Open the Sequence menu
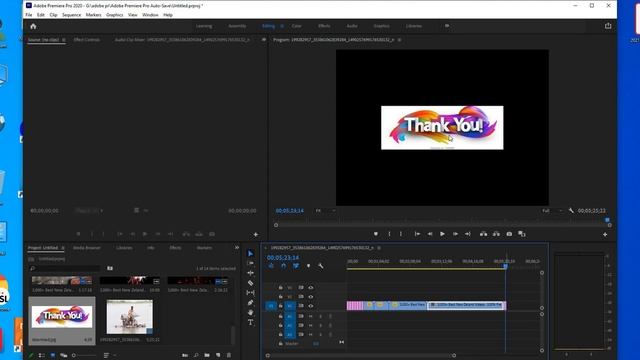 click(71, 15)
